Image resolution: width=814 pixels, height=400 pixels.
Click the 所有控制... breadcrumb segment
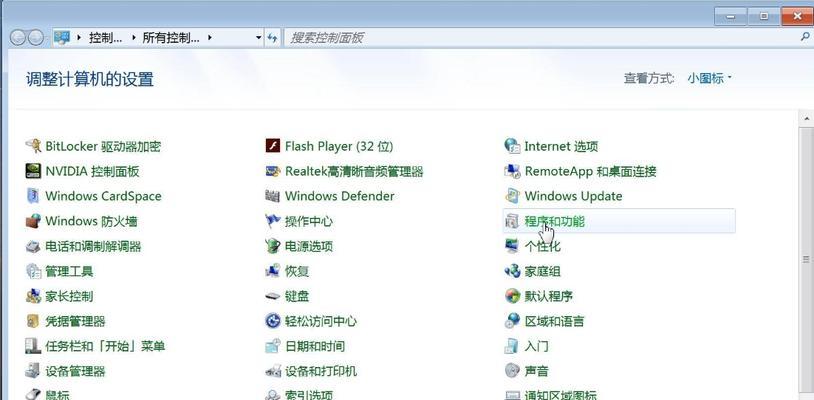point(171,37)
